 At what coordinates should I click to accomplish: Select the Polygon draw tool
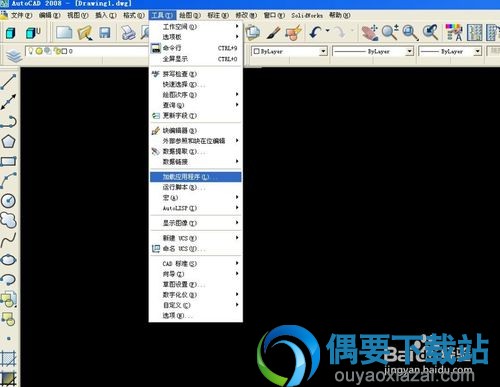[8, 142]
